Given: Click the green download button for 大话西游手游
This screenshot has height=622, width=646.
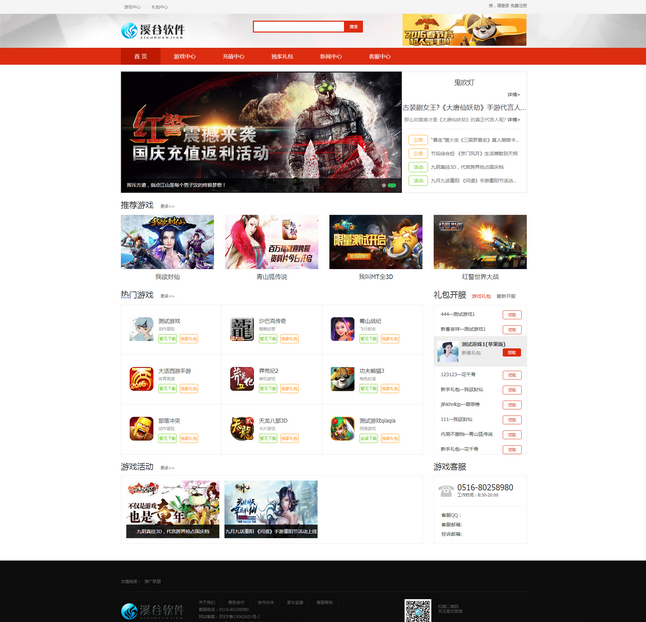Looking at the screenshot, I should pyautogui.click(x=167, y=388).
